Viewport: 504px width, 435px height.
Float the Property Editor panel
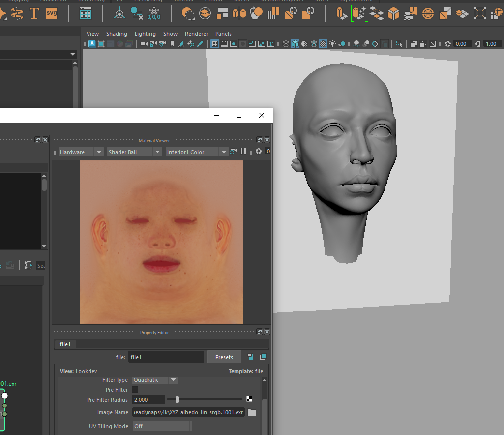pos(259,332)
